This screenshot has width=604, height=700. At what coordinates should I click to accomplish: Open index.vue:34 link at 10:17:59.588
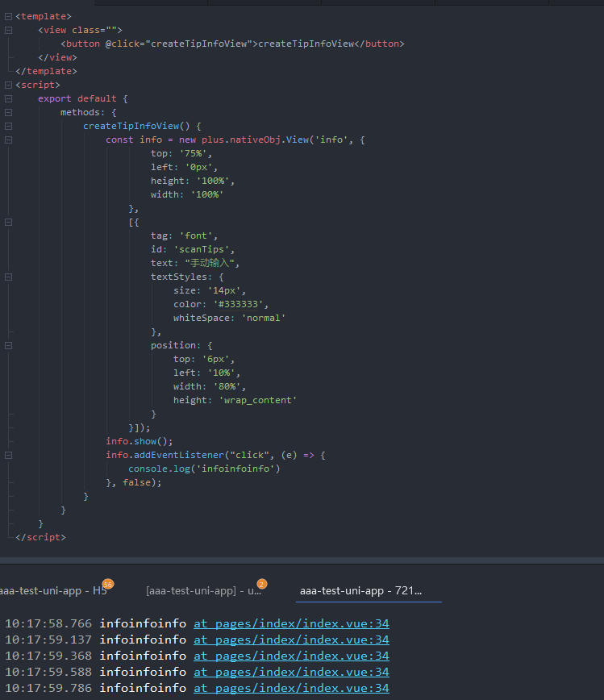pos(291,672)
